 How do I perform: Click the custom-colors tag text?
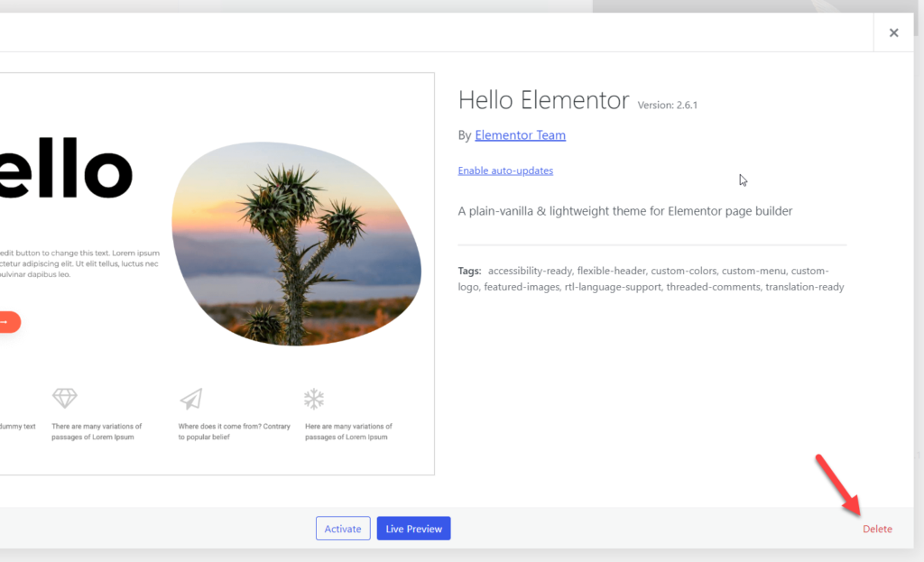(x=684, y=271)
